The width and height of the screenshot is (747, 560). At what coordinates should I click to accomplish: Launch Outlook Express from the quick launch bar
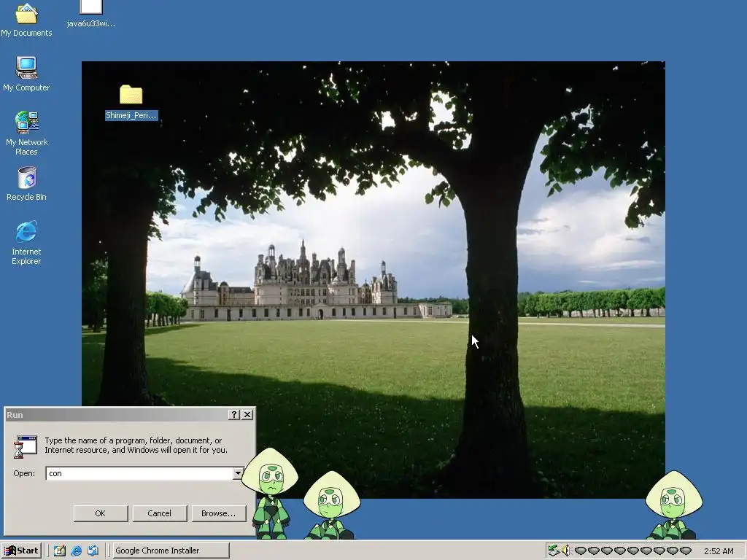coord(93,551)
